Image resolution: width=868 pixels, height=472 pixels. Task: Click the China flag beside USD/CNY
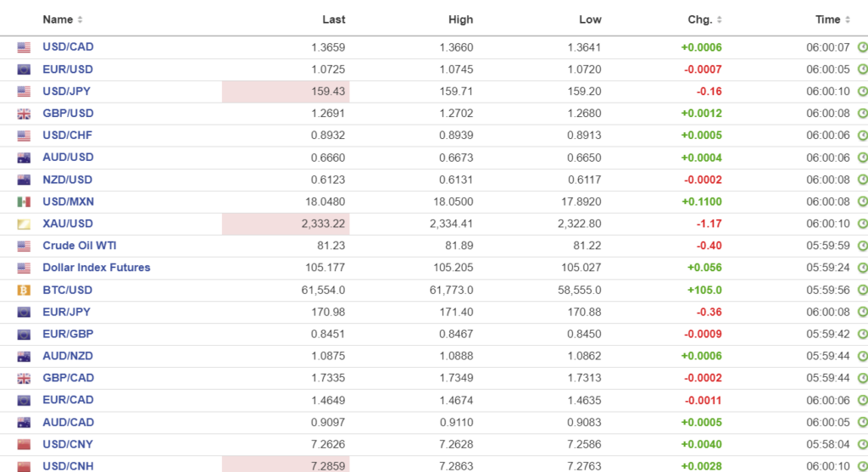point(24,444)
